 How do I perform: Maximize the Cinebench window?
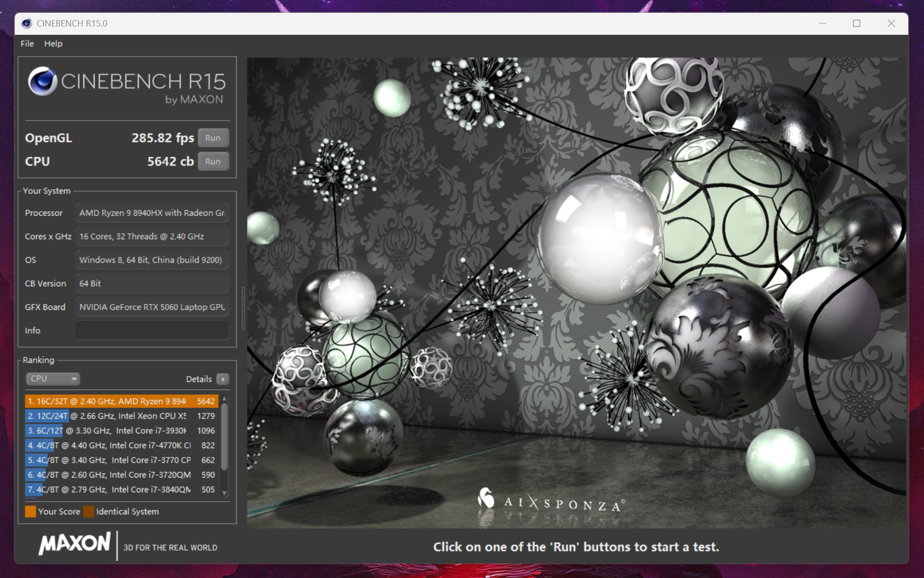pyautogui.click(x=856, y=23)
